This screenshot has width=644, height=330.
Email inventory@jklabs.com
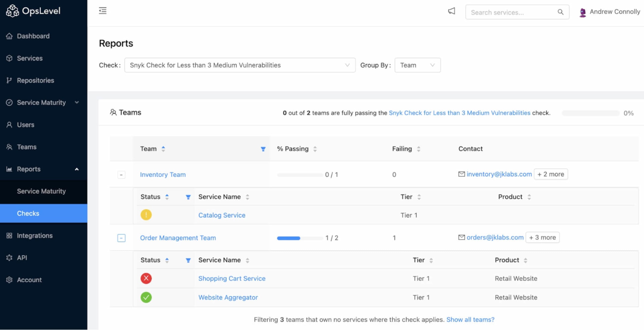tap(499, 174)
